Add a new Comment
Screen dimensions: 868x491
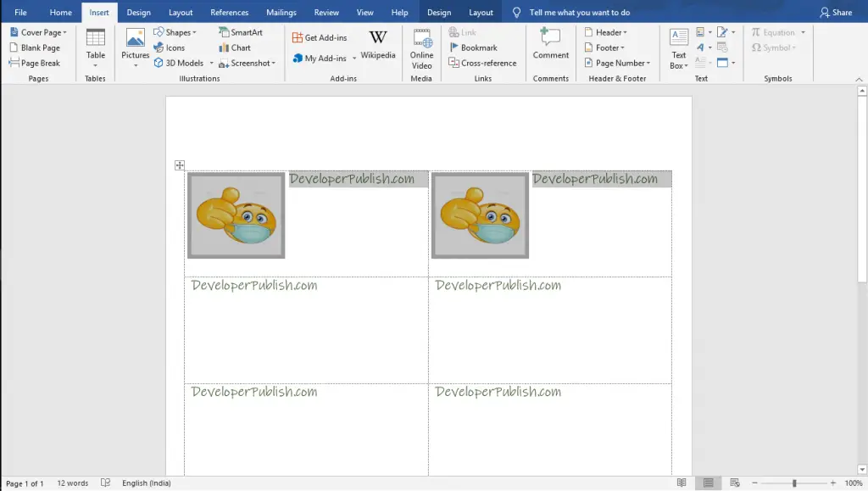coord(551,44)
